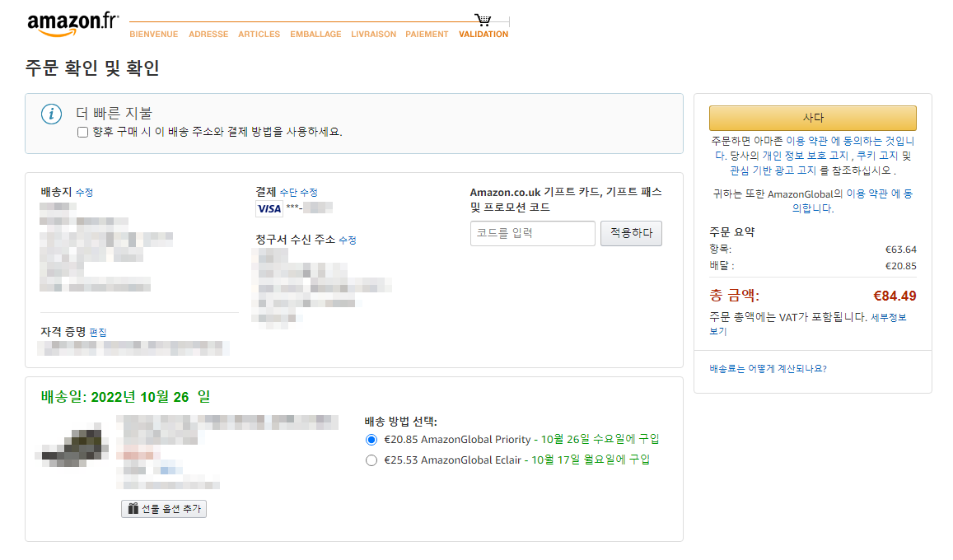The width and height of the screenshot is (953, 560).
Task: Click the 배송일: 2022년 10월 26 일 heading
Action: pyautogui.click(x=125, y=397)
